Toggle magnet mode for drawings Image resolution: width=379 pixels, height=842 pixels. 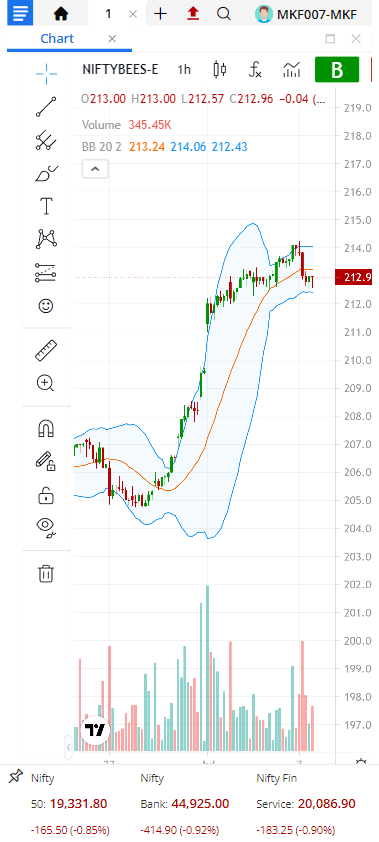[46, 428]
